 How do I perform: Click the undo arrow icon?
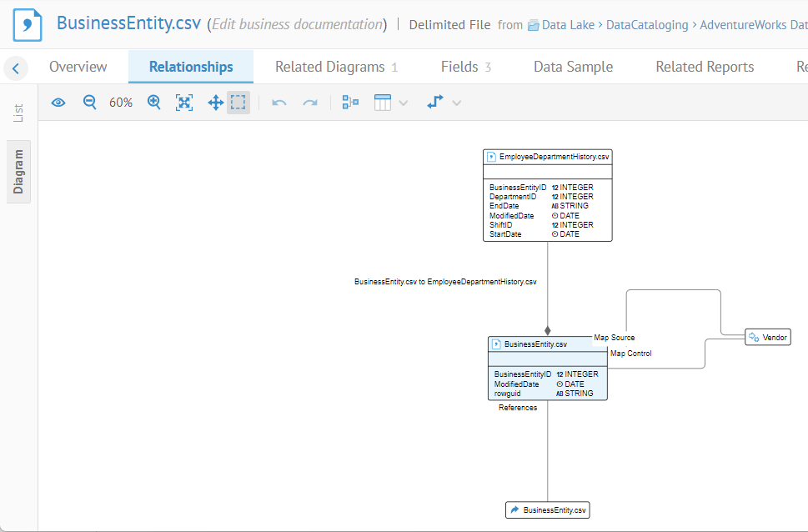click(279, 103)
